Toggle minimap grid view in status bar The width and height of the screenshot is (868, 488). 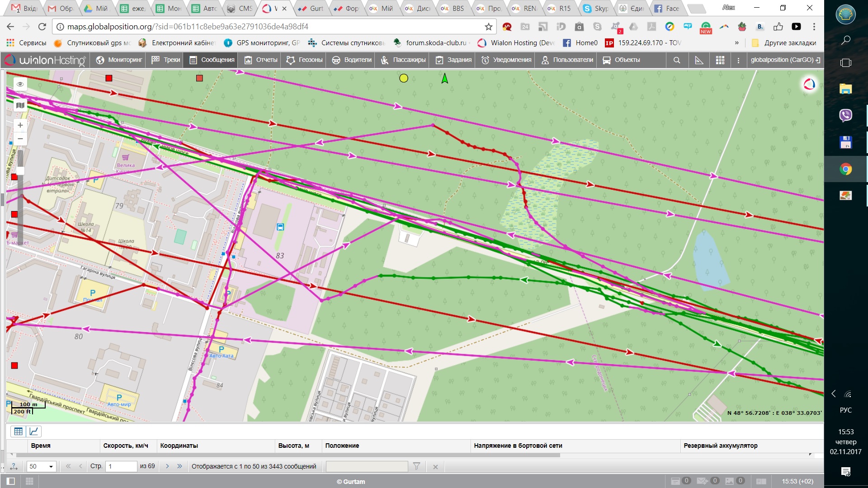(x=29, y=481)
